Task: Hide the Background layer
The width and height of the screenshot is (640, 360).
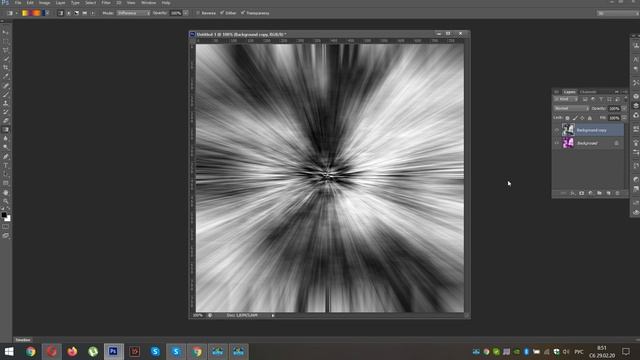Action: click(557, 143)
